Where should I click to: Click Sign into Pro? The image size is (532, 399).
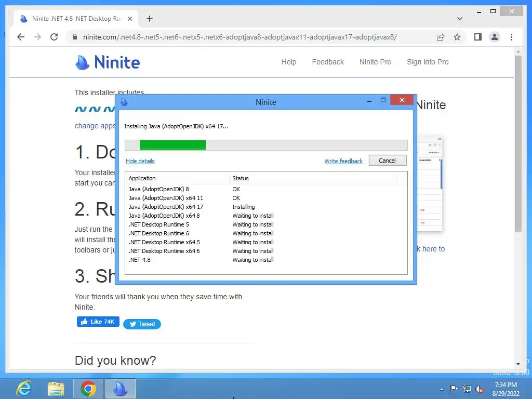428,62
